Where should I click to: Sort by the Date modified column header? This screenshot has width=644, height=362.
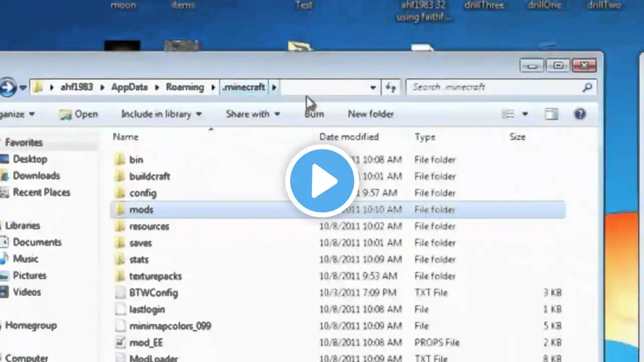pyautogui.click(x=349, y=137)
